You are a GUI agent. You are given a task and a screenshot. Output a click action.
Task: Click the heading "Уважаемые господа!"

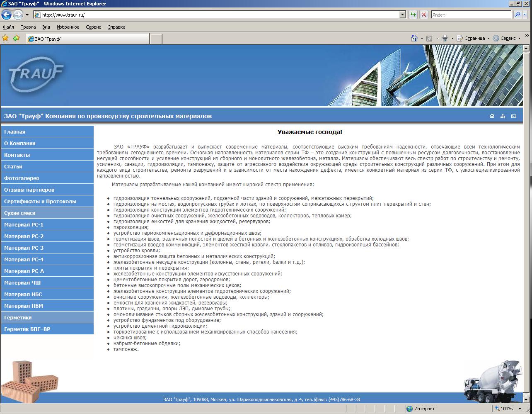(310, 132)
